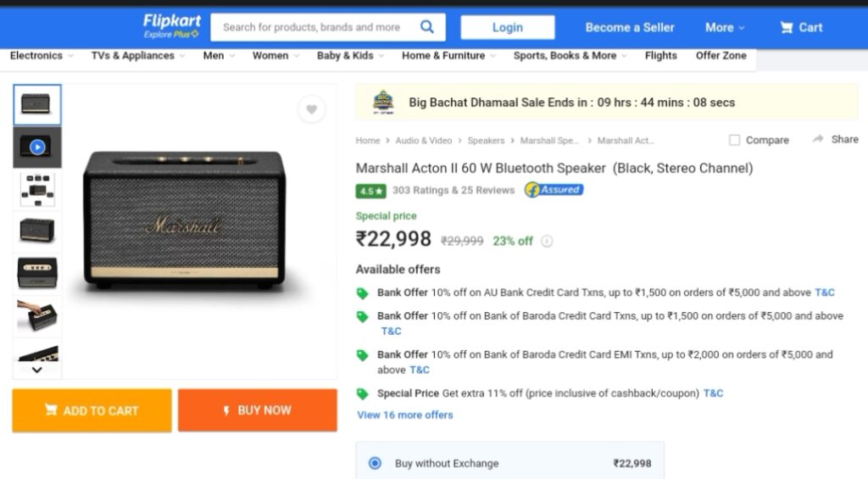Click the Assured badge icon
Viewport: 868px width, 479px height.
(x=554, y=190)
